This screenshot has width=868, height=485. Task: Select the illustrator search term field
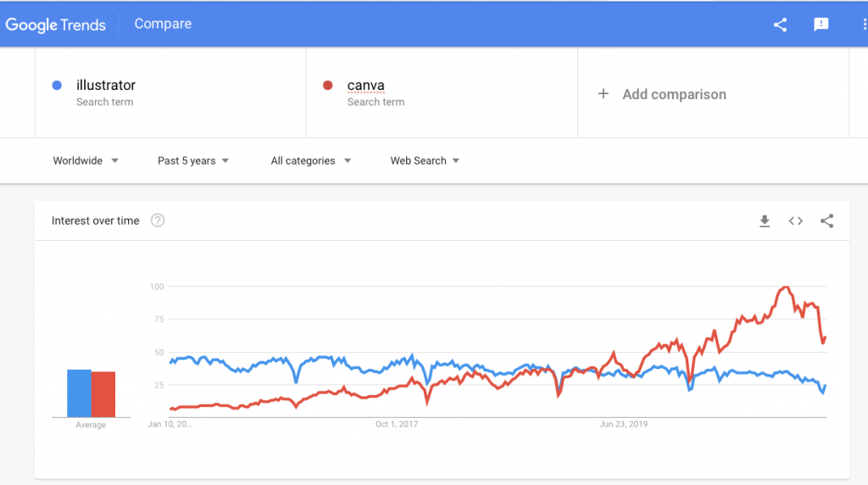[x=170, y=92]
